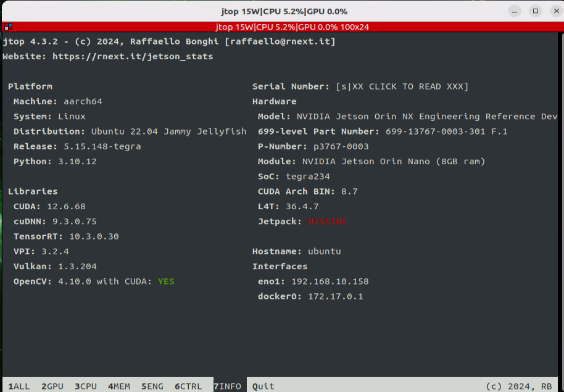Click the docker0 interface address

(x=336, y=296)
